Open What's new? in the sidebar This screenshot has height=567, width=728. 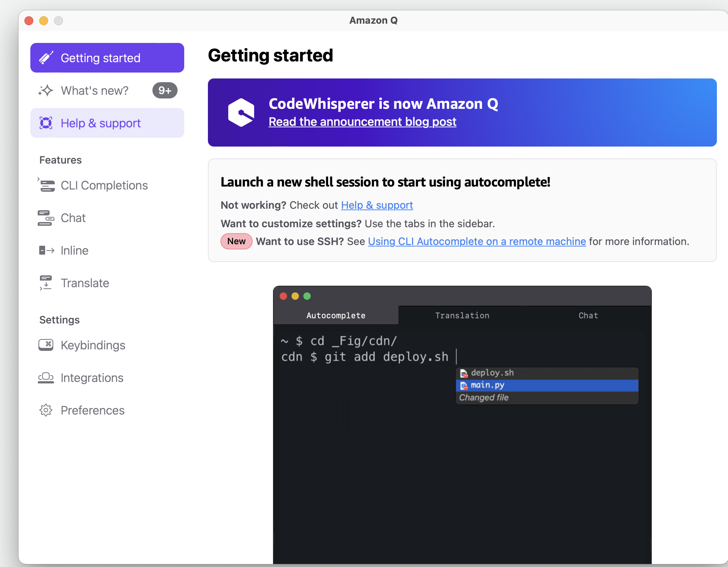coord(107,90)
